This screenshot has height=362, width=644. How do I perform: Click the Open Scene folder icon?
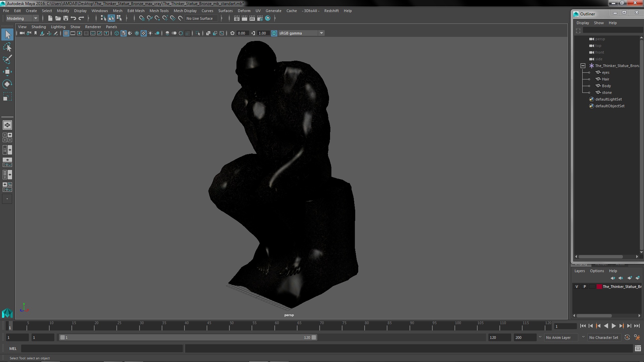click(x=58, y=18)
